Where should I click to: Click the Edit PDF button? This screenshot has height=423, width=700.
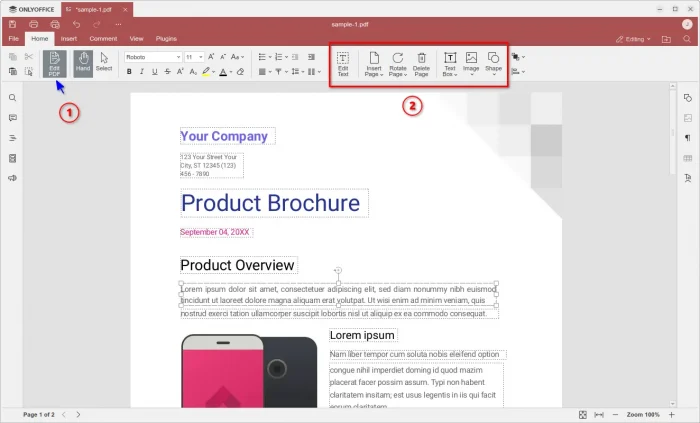tap(54, 62)
